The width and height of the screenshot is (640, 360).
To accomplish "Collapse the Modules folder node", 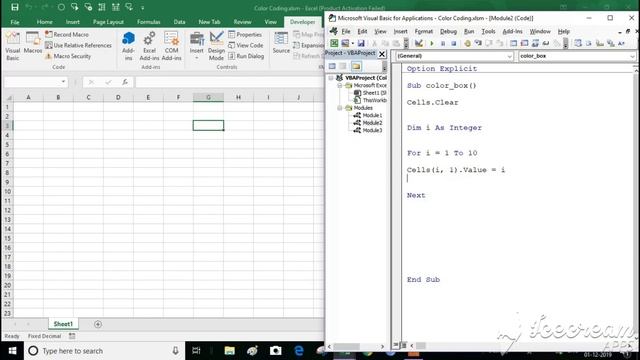I will coord(340,108).
